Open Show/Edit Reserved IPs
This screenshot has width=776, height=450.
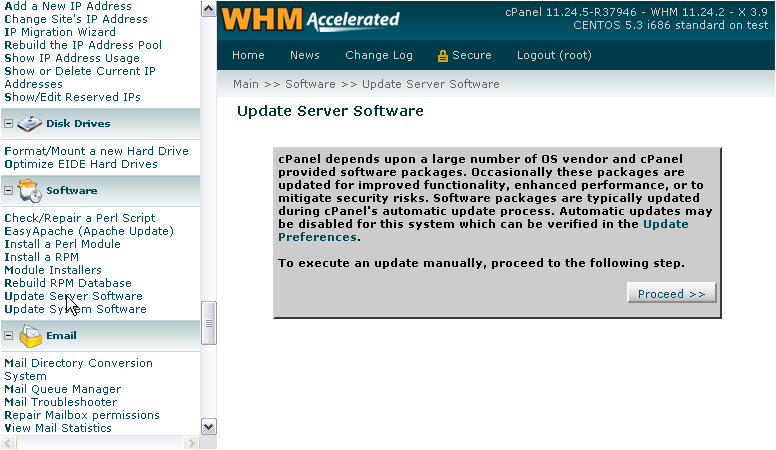pos(72,97)
